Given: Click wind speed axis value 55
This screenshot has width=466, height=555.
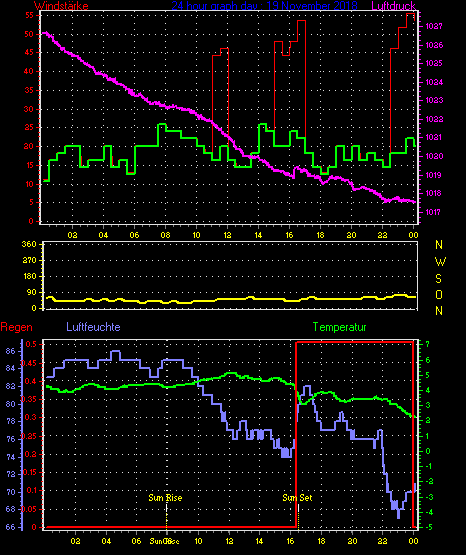Looking at the screenshot, I should coord(29,15).
